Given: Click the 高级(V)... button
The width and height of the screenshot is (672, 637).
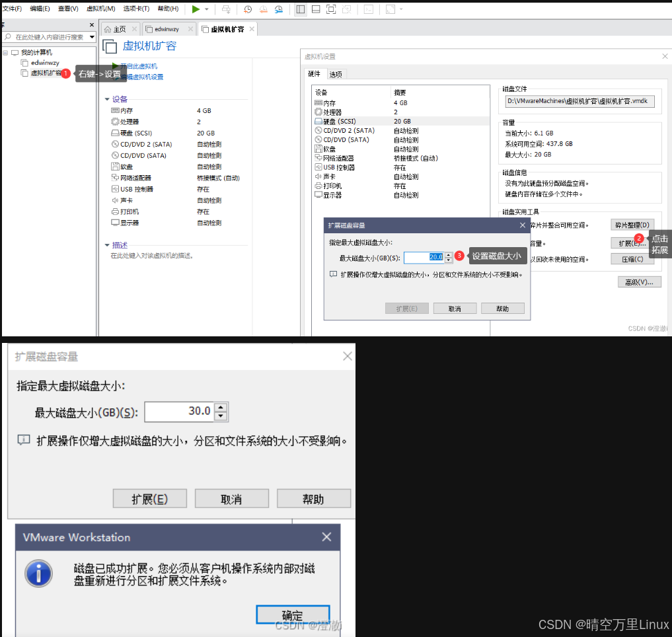Looking at the screenshot, I should pyautogui.click(x=639, y=282).
